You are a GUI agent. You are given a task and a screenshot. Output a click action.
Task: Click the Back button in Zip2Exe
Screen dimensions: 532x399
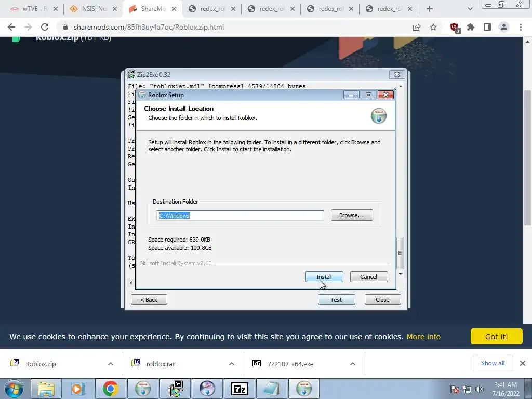[x=149, y=300]
